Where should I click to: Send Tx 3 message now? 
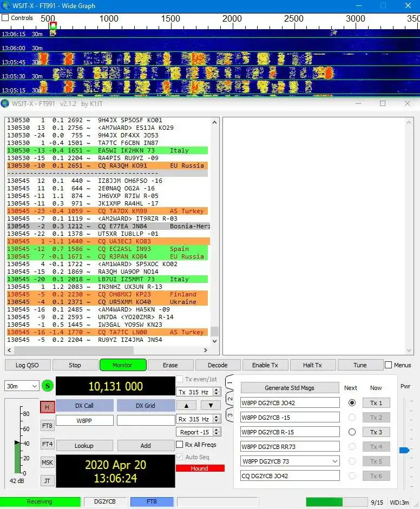pyautogui.click(x=376, y=432)
